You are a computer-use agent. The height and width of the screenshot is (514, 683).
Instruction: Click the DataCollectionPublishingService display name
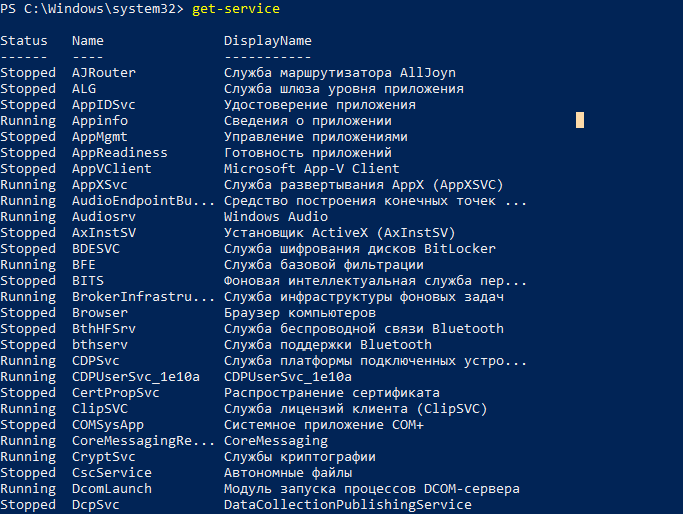(x=348, y=505)
